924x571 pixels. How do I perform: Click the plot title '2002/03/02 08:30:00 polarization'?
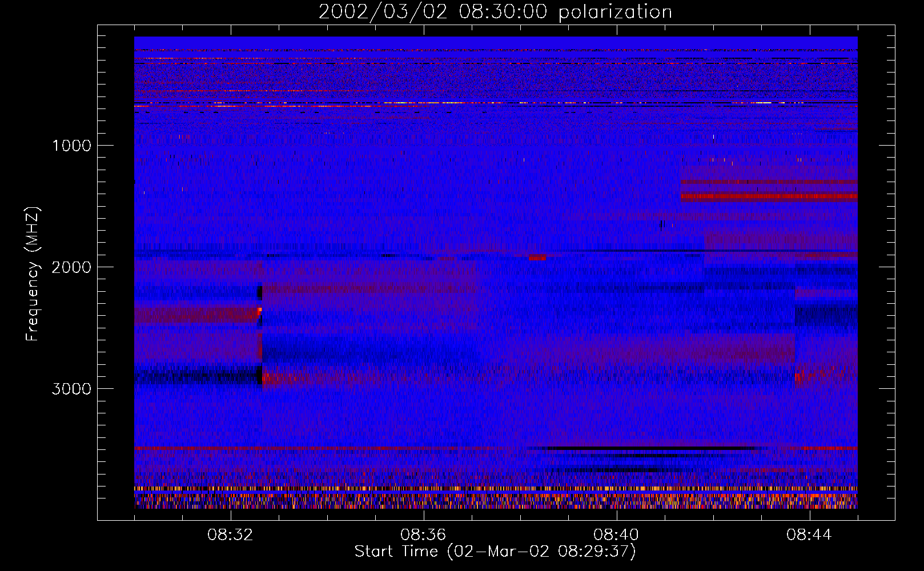(x=495, y=12)
